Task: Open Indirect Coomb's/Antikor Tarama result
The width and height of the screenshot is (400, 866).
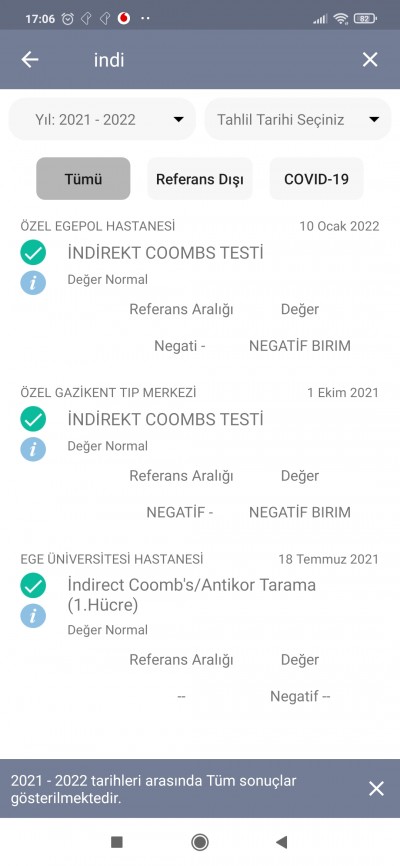Action: tap(192, 595)
